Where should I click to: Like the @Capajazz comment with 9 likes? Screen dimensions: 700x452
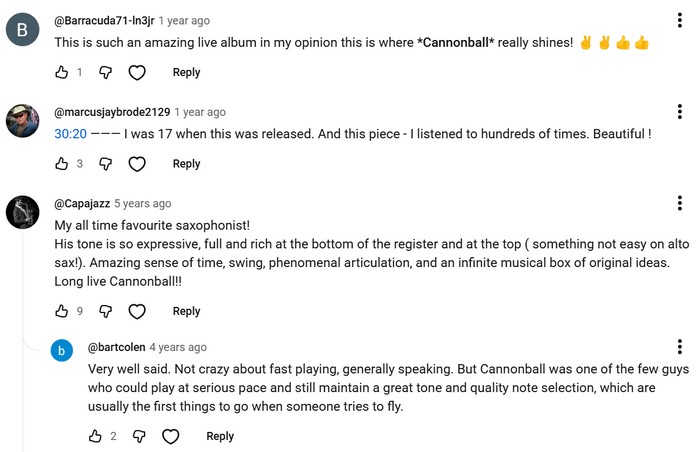tap(62, 311)
